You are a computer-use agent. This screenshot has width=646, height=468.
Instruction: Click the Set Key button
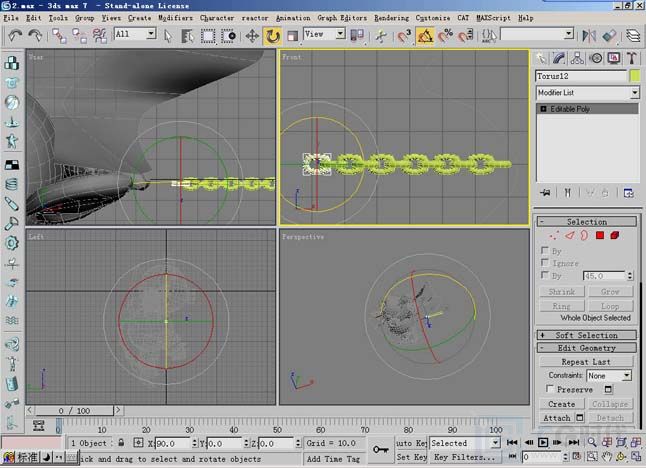click(x=411, y=456)
